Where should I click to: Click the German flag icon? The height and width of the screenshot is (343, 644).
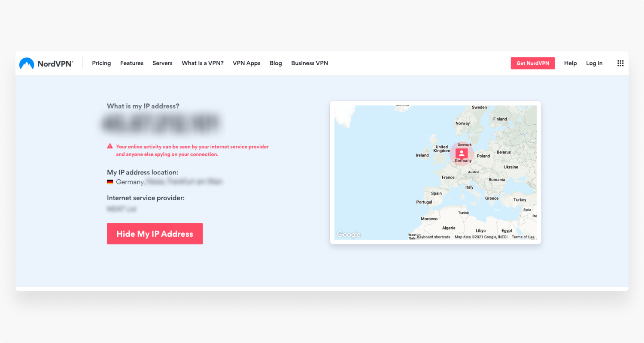(x=110, y=182)
